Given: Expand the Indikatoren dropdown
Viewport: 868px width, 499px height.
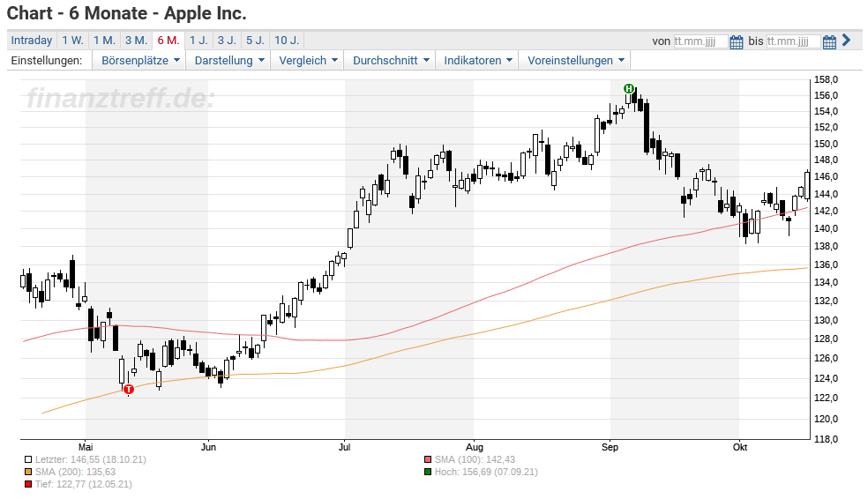Looking at the screenshot, I should click(x=478, y=60).
